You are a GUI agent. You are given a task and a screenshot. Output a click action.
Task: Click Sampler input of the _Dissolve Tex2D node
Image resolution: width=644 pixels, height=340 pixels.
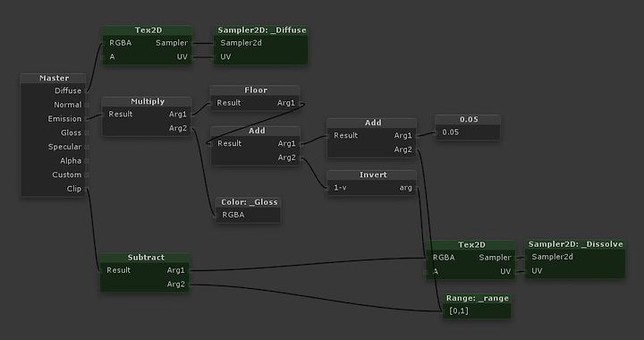495,258
